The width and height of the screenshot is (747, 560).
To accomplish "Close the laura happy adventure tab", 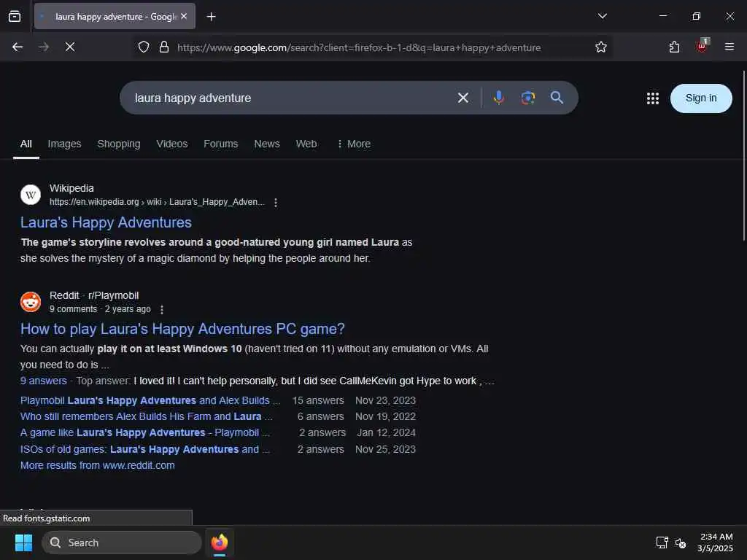I will (x=184, y=16).
